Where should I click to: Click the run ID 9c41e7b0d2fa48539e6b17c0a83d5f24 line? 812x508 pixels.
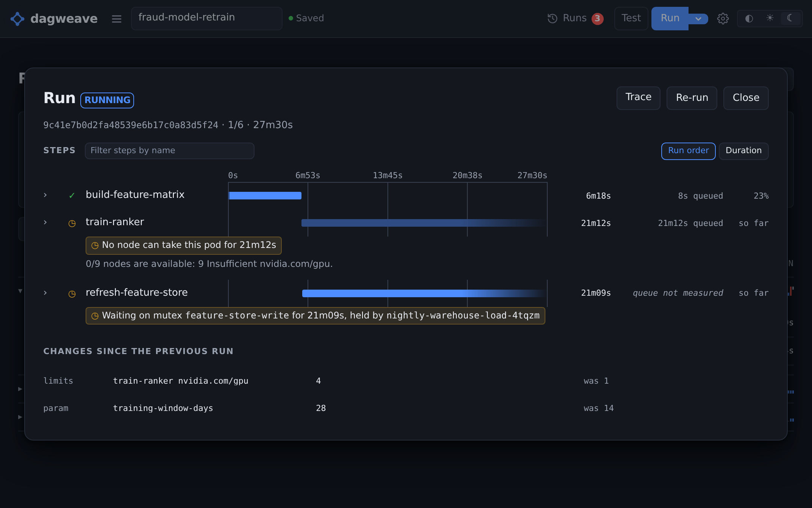point(168,125)
